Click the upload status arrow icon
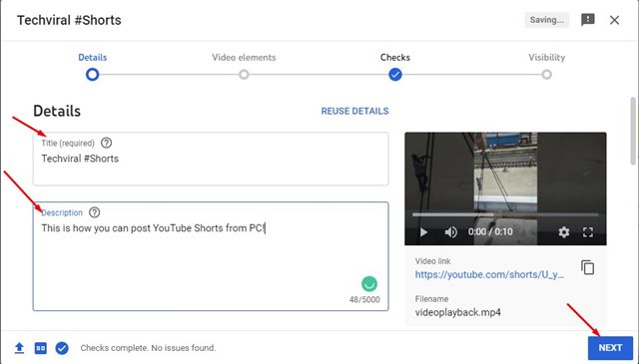 click(19, 348)
